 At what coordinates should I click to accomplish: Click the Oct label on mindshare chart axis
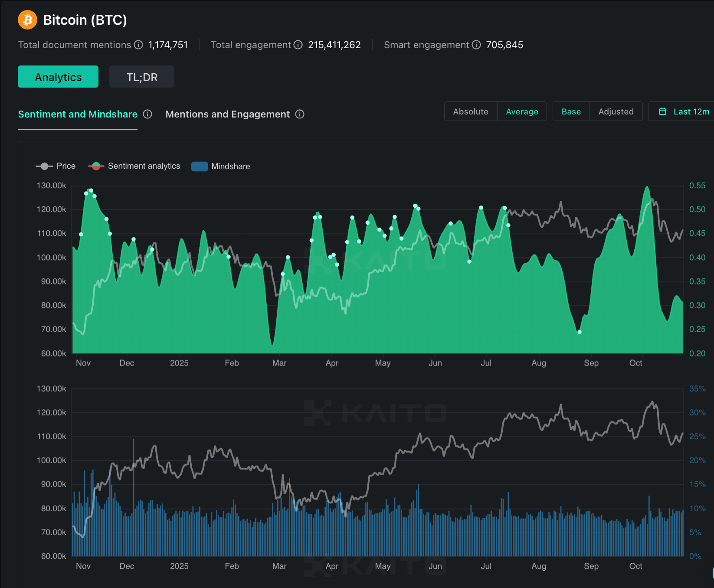click(635, 566)
